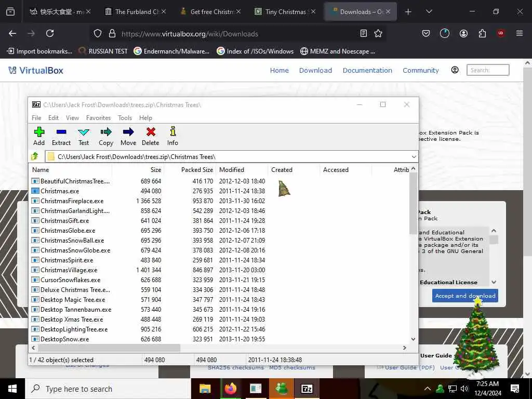Click 7-Zip vertical scrollbar down arrow
The height and width of the screenshot is (399, 532).
[413, 339]
